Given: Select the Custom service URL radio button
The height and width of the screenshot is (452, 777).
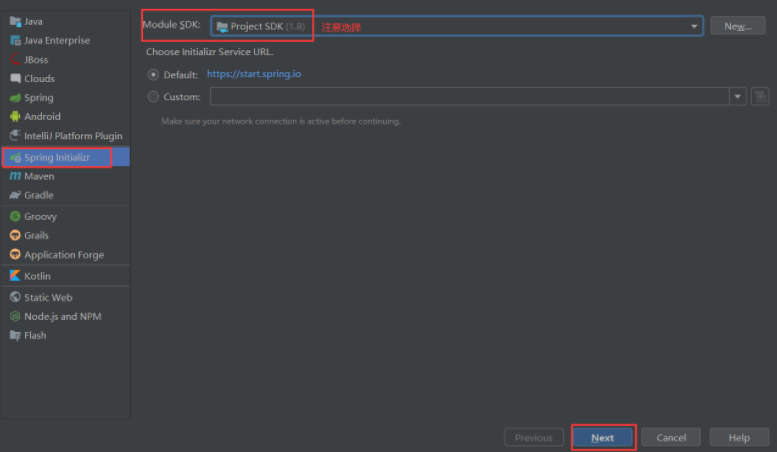Looking at the screenshot, I should tap(153, 97).
